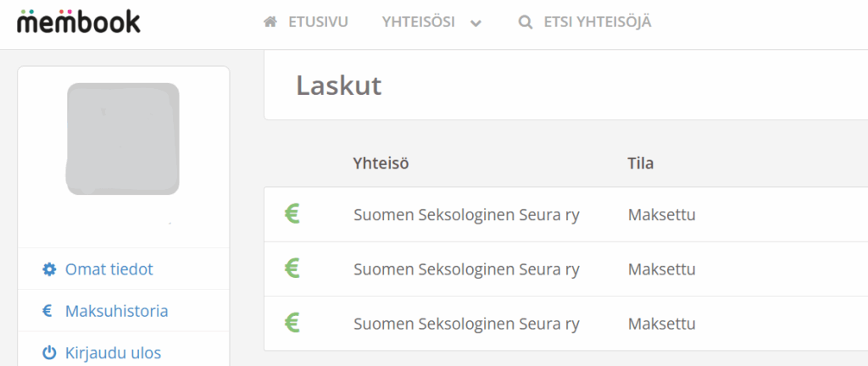Click the Tila column header
The height and width of the screenshot is (366, 868).
640,163
